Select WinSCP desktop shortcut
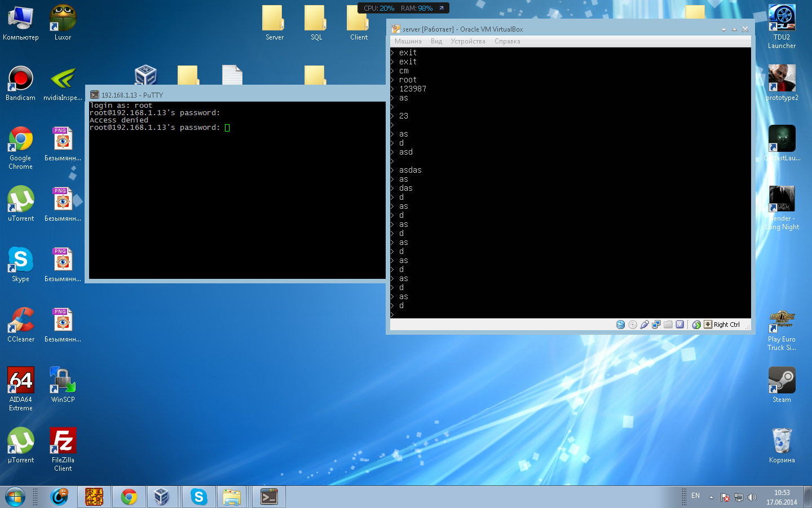 tap(63, 385)
